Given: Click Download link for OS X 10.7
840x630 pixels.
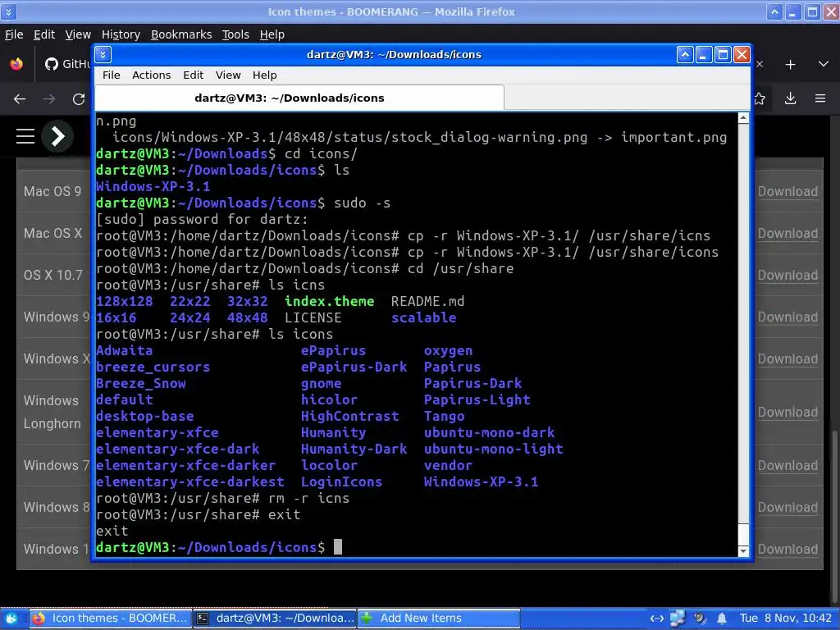Looking at the screenshot, I should tap(787, 275).
